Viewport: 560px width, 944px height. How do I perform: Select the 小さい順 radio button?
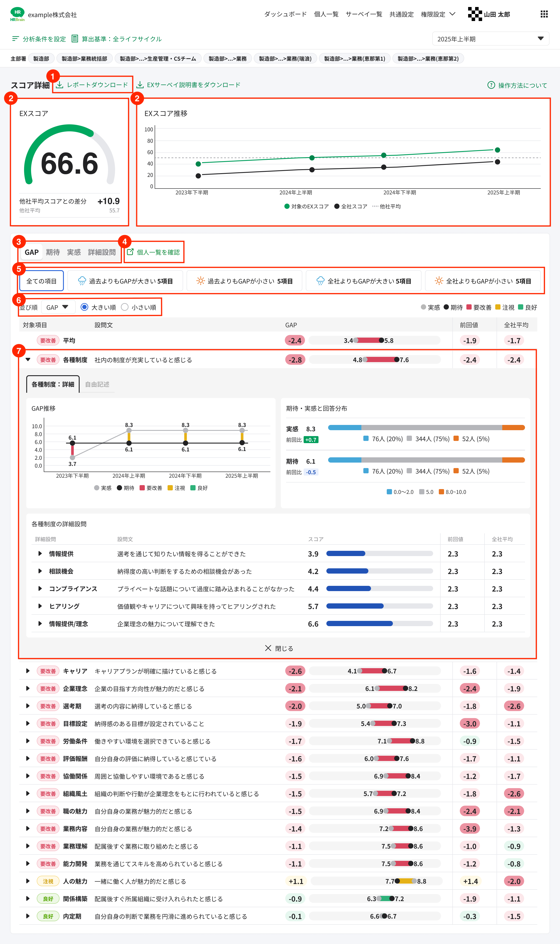click(x=125, y=307)
